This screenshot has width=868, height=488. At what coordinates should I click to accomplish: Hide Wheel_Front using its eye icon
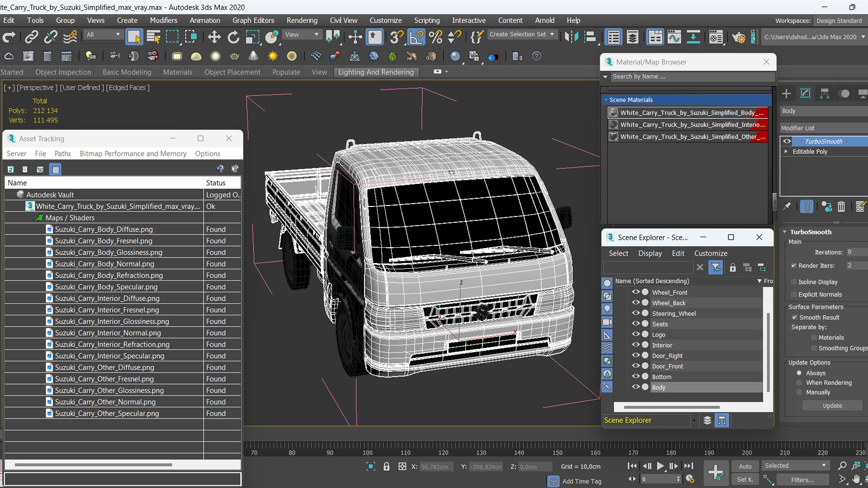coord(636,292)
